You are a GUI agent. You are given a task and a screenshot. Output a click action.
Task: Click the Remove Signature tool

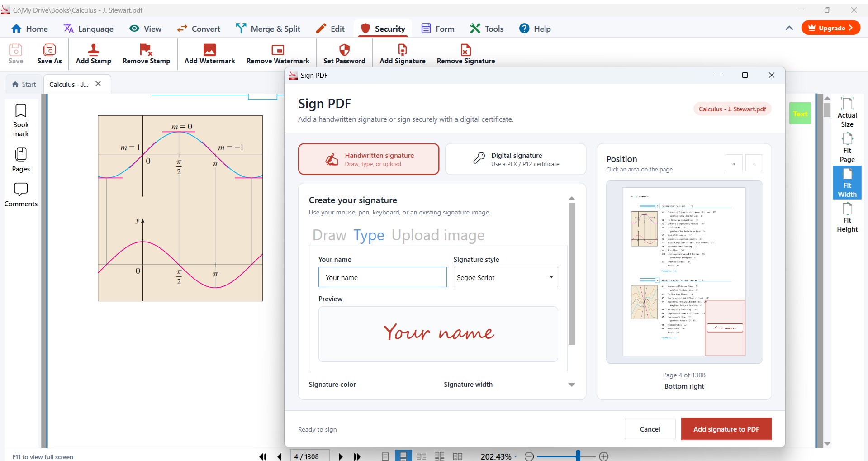(465, 54)
